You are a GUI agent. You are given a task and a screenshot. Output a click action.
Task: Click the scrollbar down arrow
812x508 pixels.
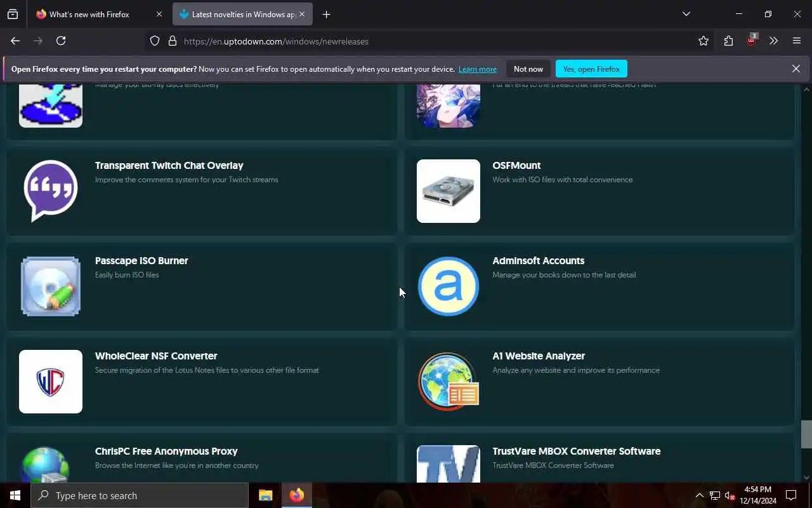click(806, 478)
